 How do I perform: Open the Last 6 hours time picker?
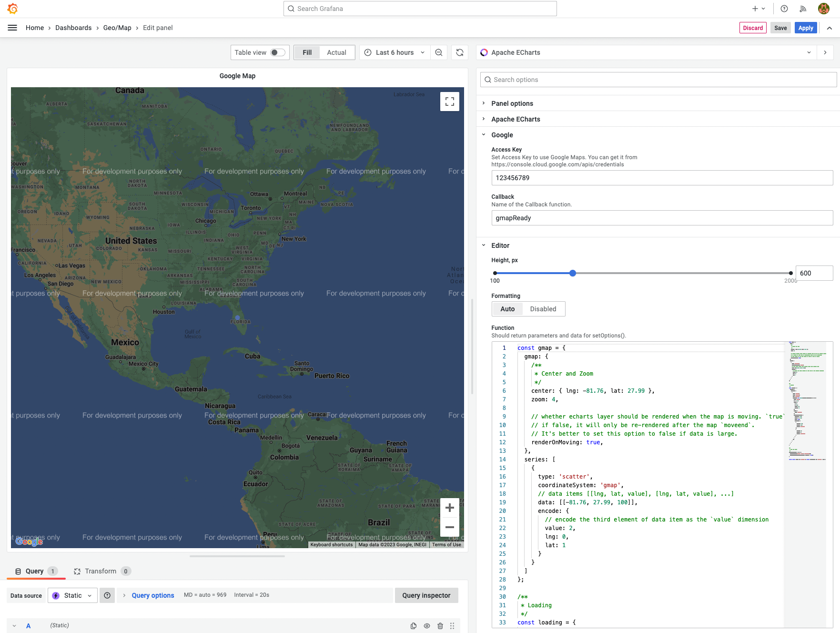(394, 52)
